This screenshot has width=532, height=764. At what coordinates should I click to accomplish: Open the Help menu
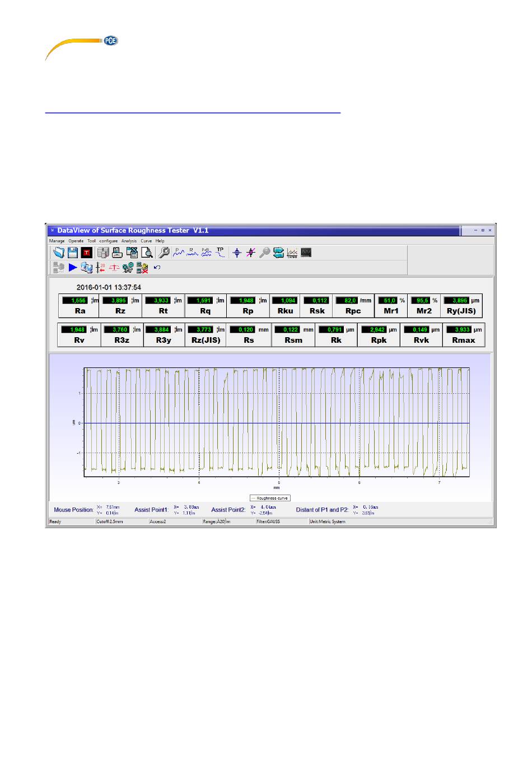click(160, 241)
